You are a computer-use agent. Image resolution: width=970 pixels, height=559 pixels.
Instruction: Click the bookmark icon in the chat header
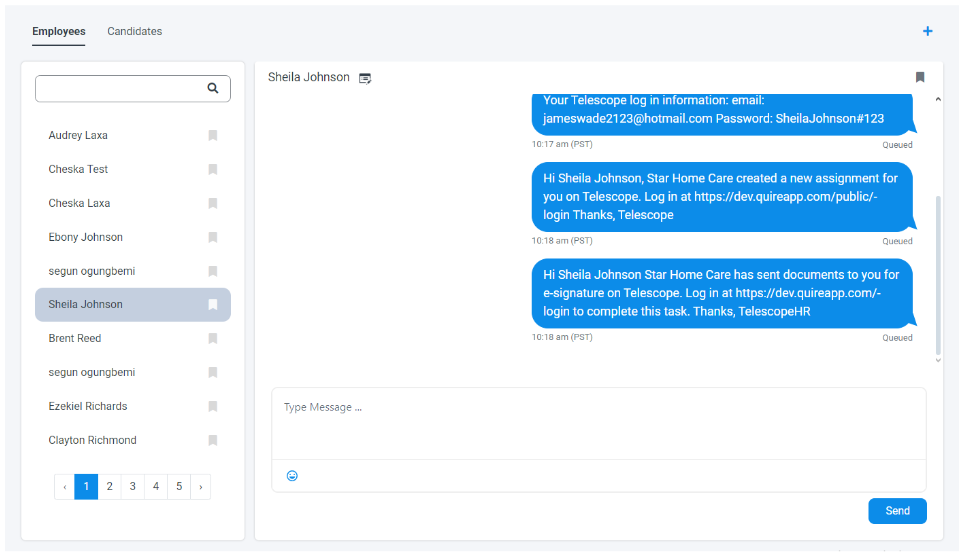920,77
